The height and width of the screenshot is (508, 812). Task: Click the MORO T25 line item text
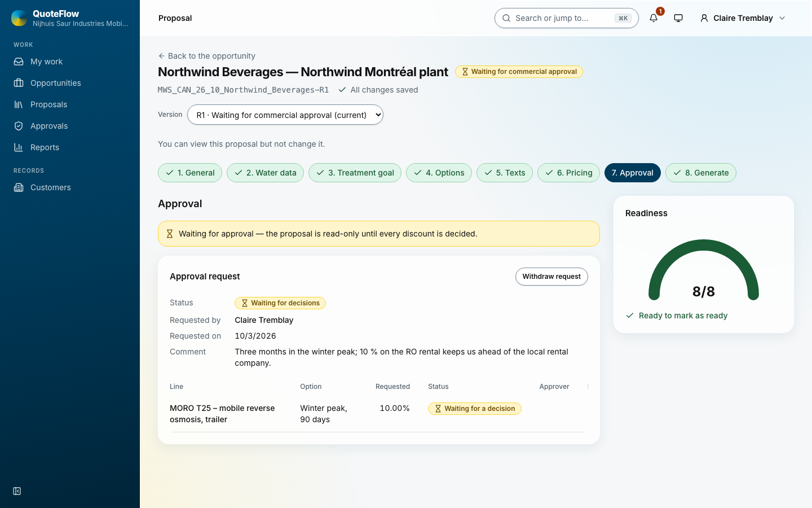(222, 414)
